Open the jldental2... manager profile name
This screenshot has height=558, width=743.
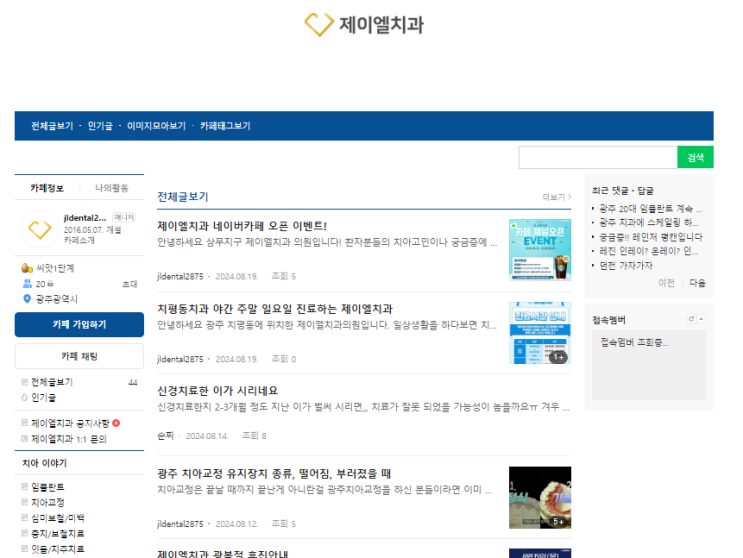point(85,218)
